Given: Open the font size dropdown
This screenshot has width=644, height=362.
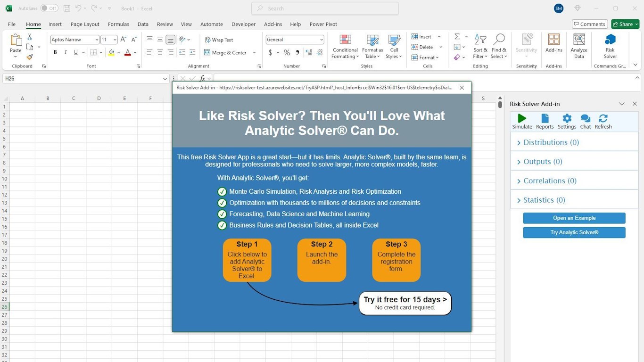Looking at the screenshot, I should [114, 40].
